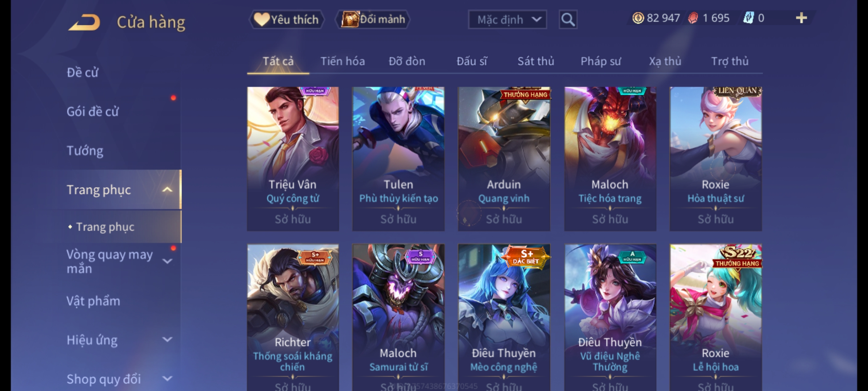
Task: Select the Xạ thủ tab
Action: (665, 61)
